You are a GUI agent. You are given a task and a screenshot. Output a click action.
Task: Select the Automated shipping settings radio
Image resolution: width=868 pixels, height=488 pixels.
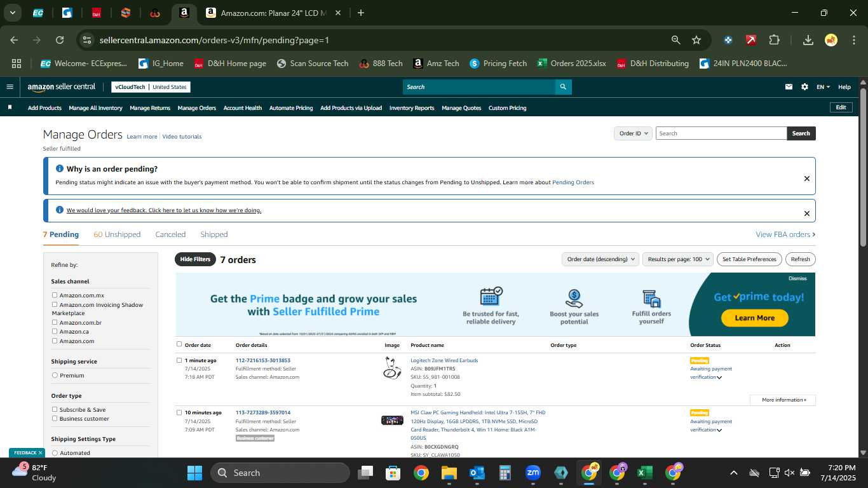[x=55, y=453]
